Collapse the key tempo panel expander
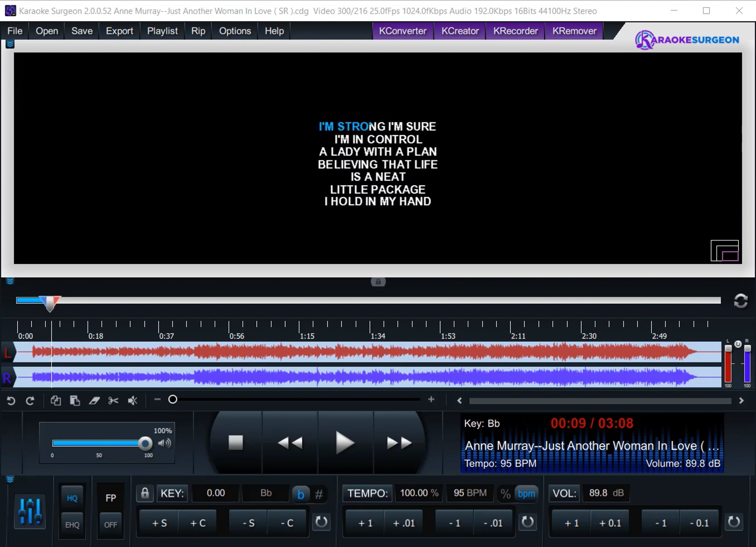This screenshot has height=547, width=756. click(10, 479)
